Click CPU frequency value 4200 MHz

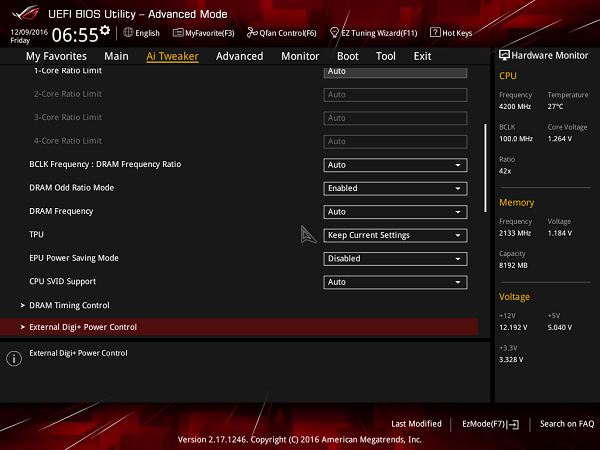[x=515, y=106]
